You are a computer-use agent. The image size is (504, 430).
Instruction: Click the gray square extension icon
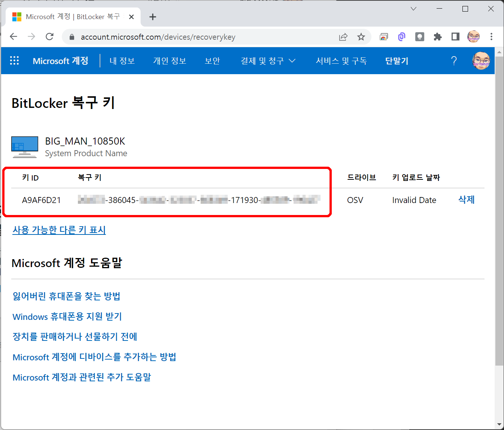pos(420,37)
